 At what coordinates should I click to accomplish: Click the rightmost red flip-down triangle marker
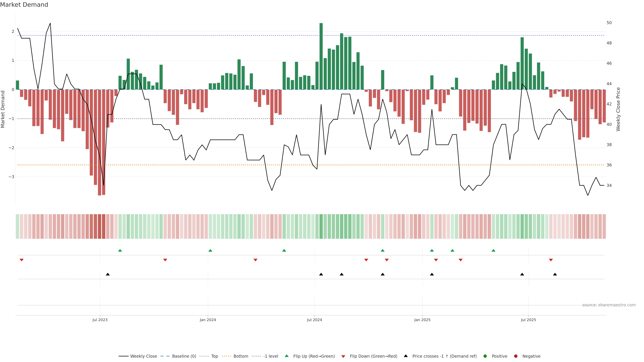(x=551, y=260)
